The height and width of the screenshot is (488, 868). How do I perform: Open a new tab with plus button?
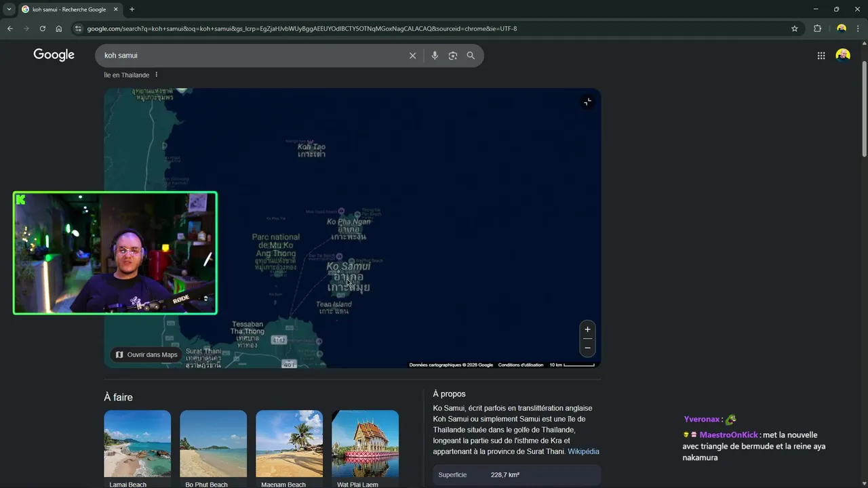click(132, 9)
